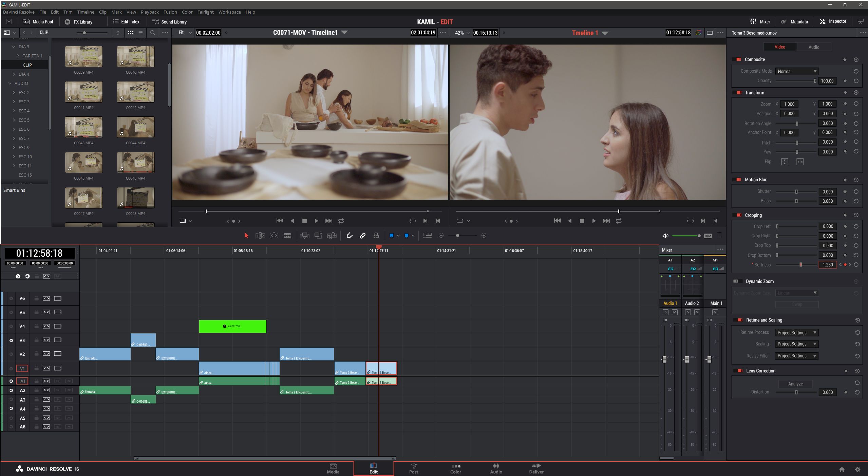The height and width of the screenshot is (476, 868).
Task: Toggle timeline Snapping magnet icon
Action: 350,235
